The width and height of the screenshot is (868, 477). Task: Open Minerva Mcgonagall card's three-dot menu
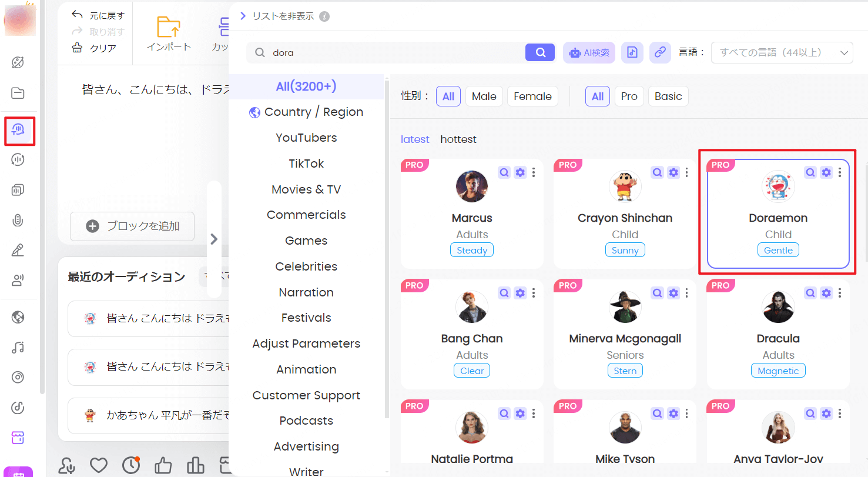coord(687,293)
